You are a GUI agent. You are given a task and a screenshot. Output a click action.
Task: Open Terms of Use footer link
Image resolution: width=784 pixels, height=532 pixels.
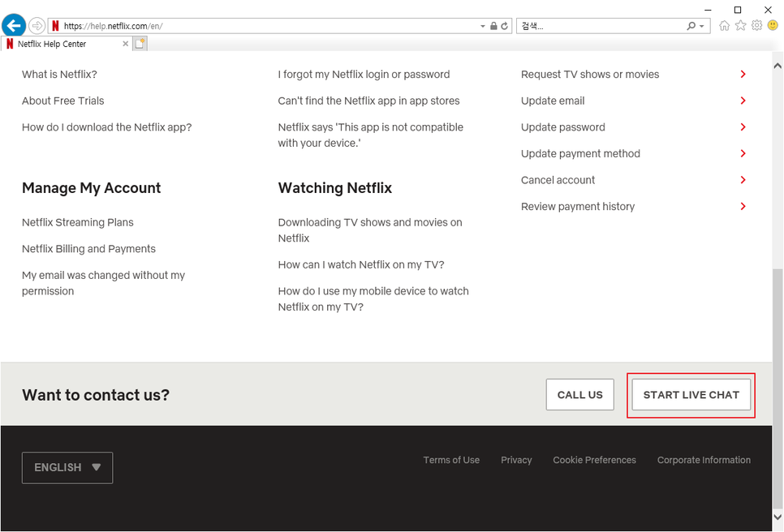[451, 460]
